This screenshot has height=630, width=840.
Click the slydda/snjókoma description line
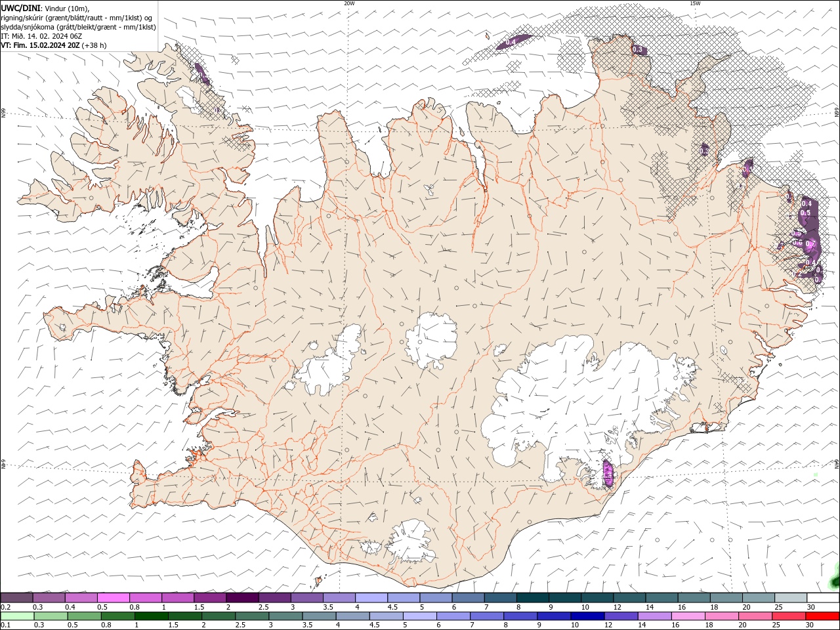point(79,27)
